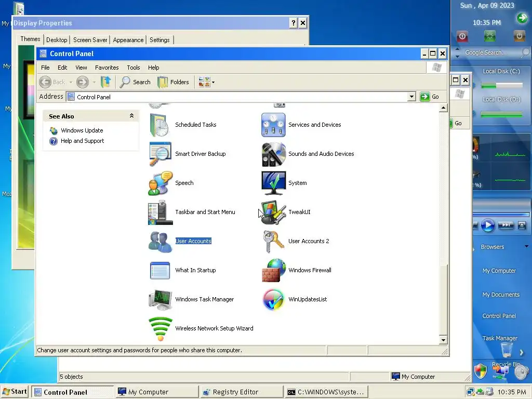This screenshot has height=399, width=532.
Task: Toggle the Folders pane button
Action: click(x=173, y=82)
